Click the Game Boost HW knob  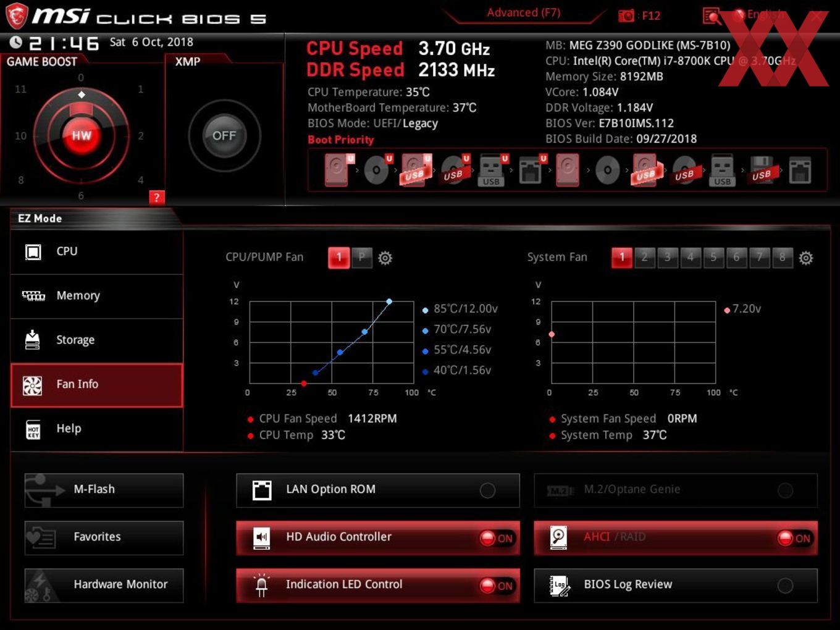pos(81,135)
